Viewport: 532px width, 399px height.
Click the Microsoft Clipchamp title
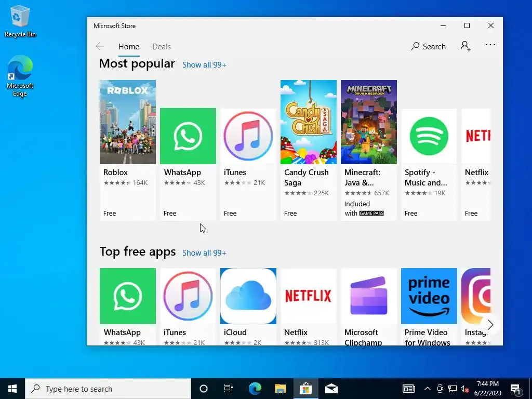pos(363,338)
